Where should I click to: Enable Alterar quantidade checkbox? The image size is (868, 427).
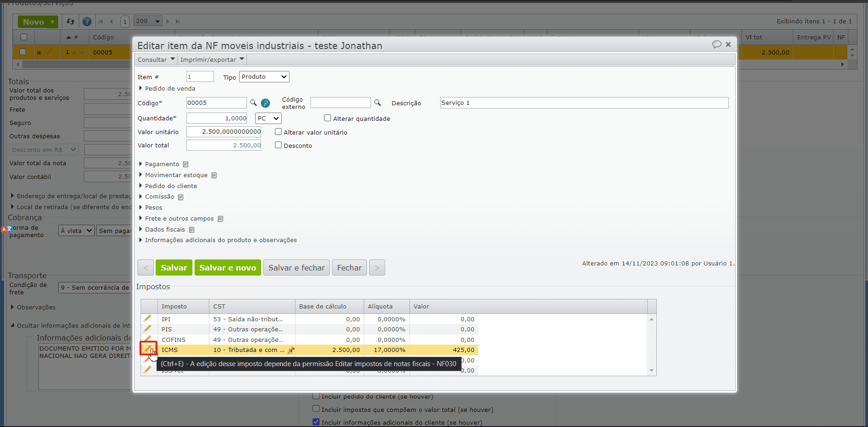pos(328,118)
